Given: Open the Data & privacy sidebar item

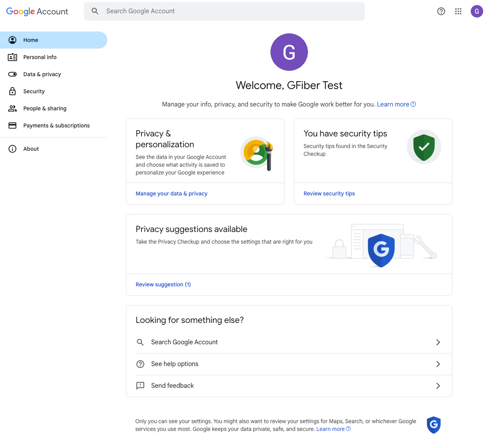Looking at the screenshot, I should click(x=42, y=74).
